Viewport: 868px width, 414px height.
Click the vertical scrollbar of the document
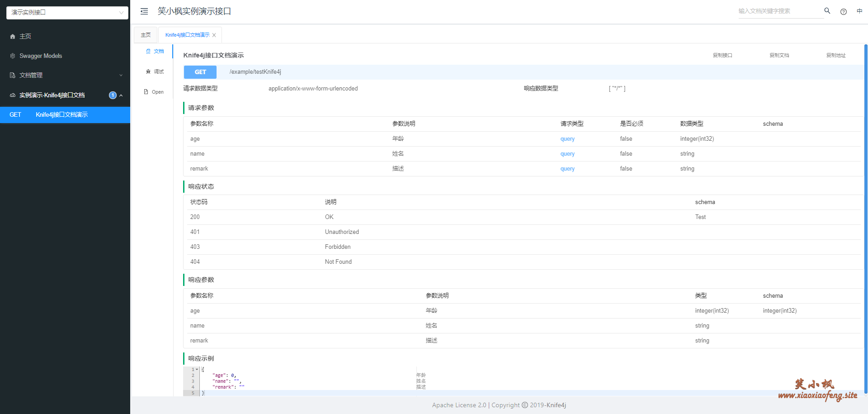tap(866, 219)
